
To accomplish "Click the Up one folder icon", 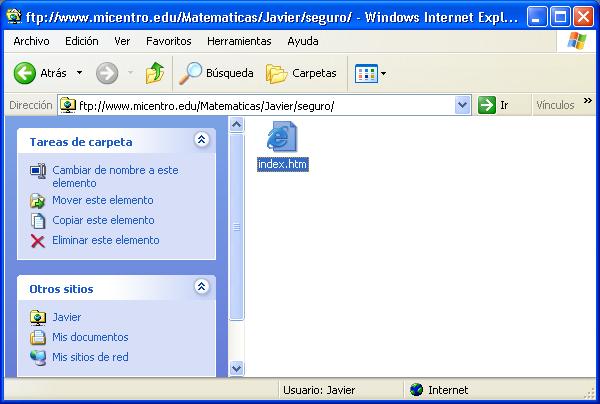I will coord(154,73).
